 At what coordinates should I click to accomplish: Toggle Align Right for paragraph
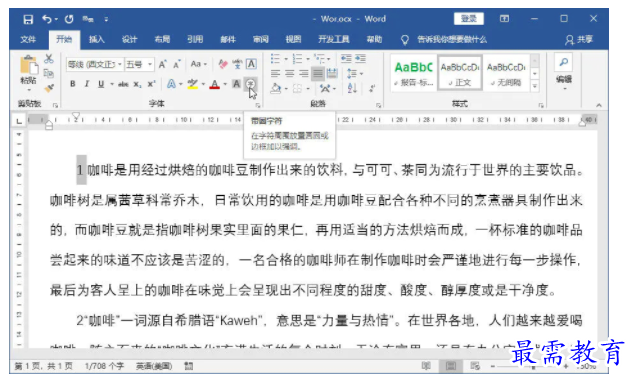coord(304,73)
